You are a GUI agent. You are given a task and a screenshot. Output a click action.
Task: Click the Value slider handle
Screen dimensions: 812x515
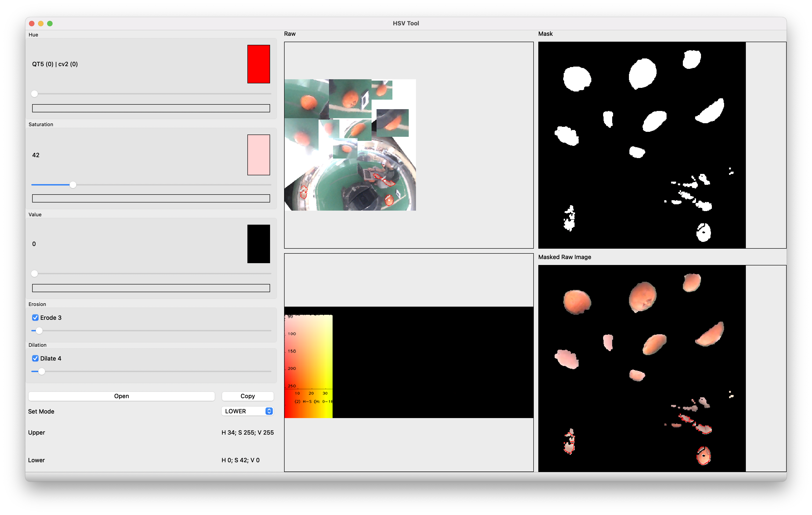(x=34, y=274)
